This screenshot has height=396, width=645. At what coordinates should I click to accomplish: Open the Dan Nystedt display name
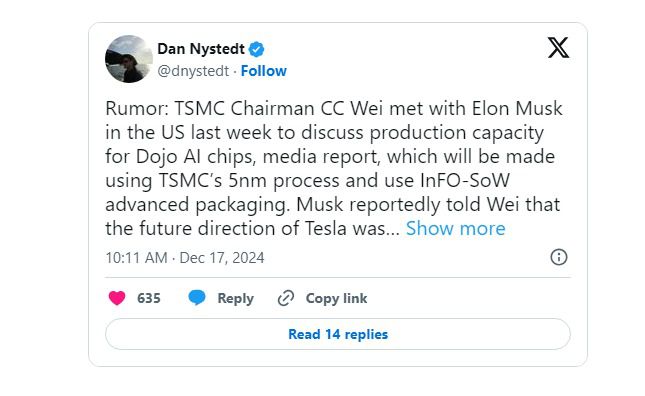[201, 49]
